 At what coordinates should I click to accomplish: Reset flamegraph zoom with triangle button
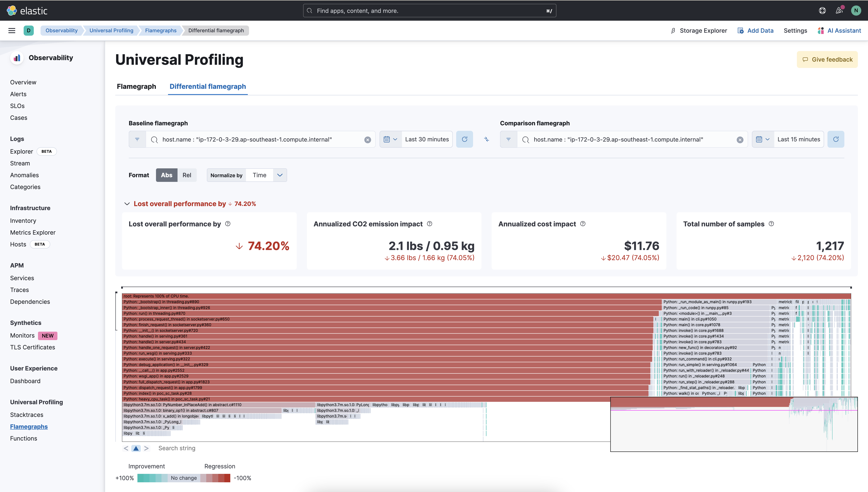(x=136, y=448)
